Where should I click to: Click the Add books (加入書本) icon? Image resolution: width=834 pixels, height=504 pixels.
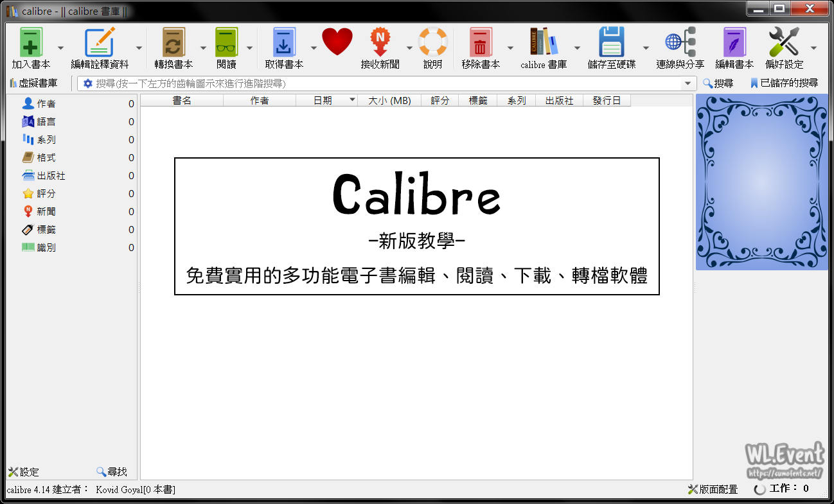(31, 42)
